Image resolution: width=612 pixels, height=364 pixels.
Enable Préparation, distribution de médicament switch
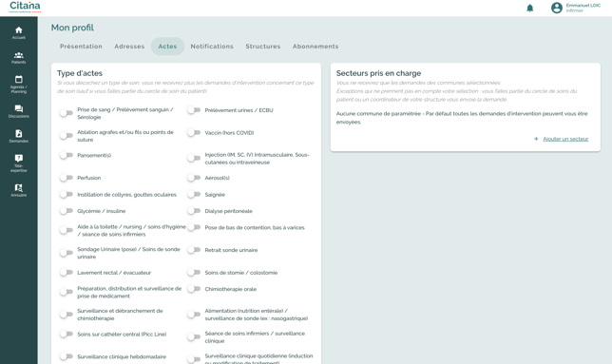tap(66, 292)
